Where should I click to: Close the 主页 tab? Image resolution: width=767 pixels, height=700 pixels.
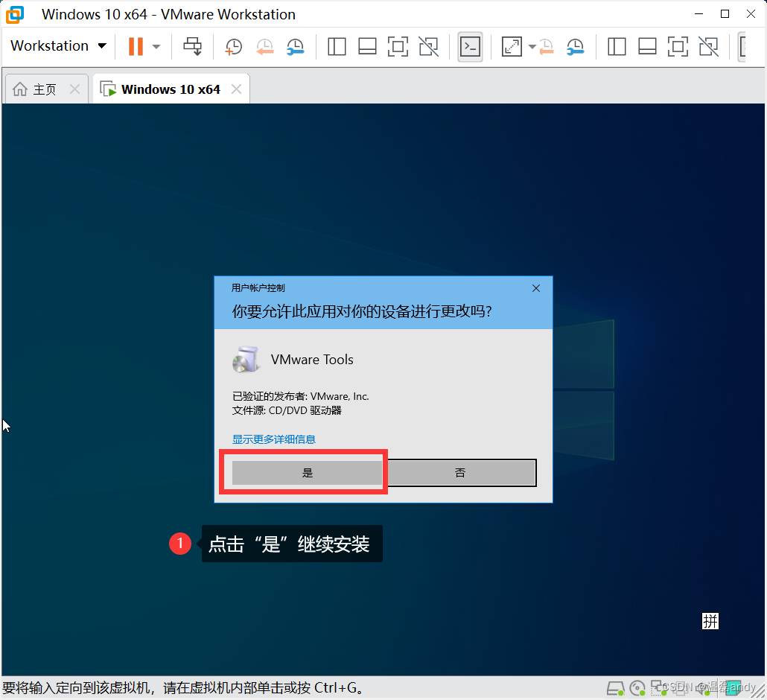75,89
